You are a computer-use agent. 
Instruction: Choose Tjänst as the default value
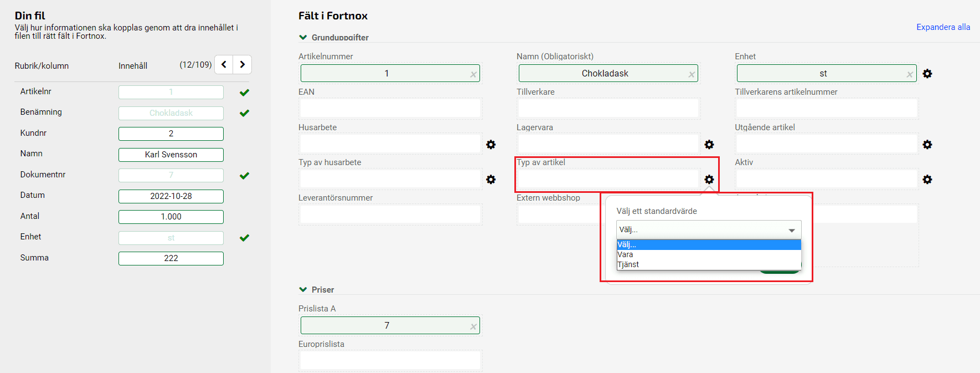[709, 264]
